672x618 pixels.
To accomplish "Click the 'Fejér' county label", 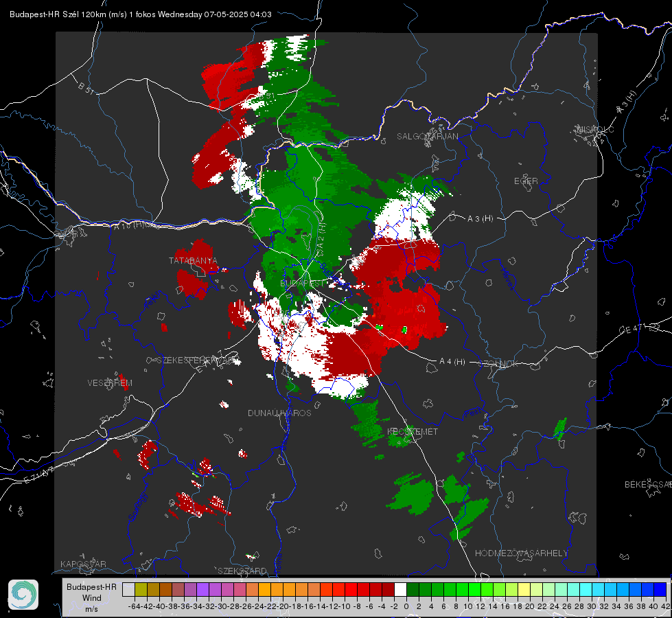I will (x=153, y=300).
